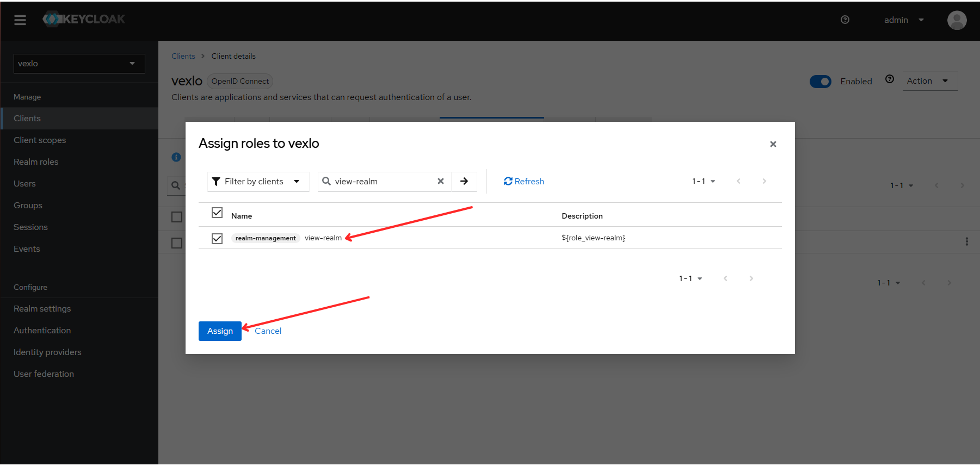980x466 pixels.
Task: Click the Refresh link in the dialog
Action: [523, 182]
